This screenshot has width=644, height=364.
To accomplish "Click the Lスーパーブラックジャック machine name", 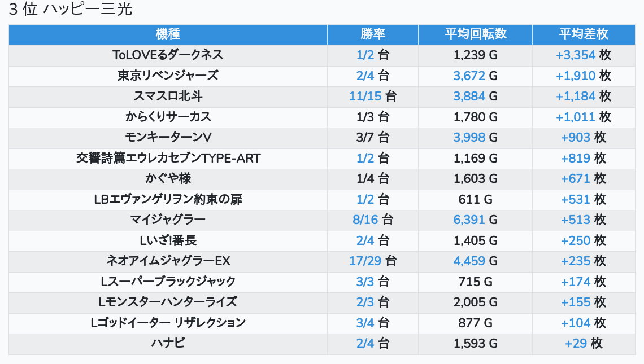I will (x=168, y=282).
